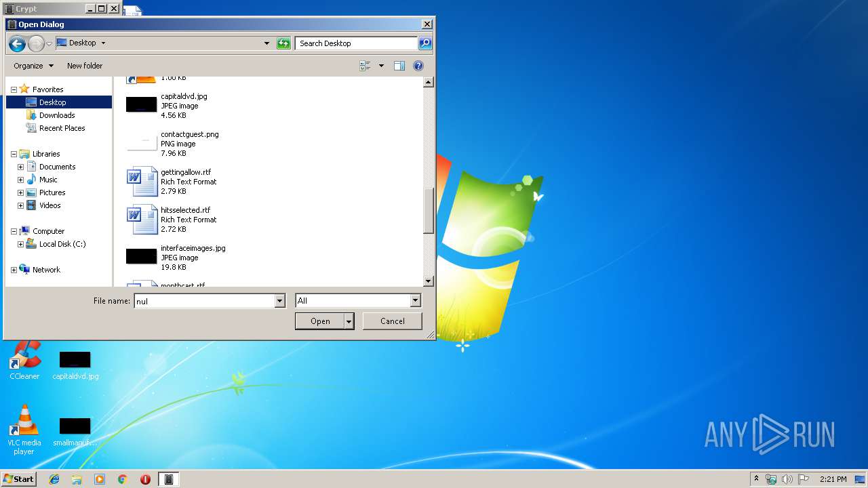Change view with the views icon
868x488 pixels.
[366, 66]
